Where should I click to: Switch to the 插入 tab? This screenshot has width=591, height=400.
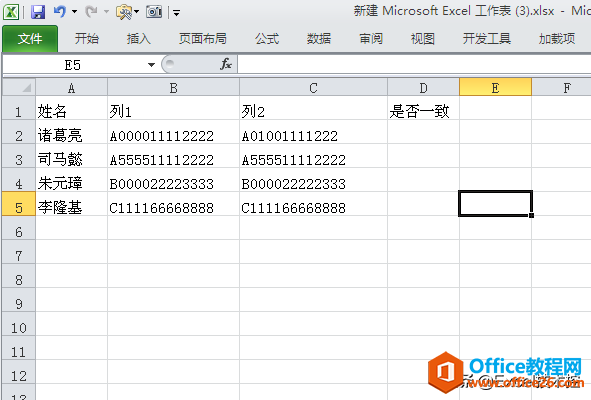(x=139, y=38)
